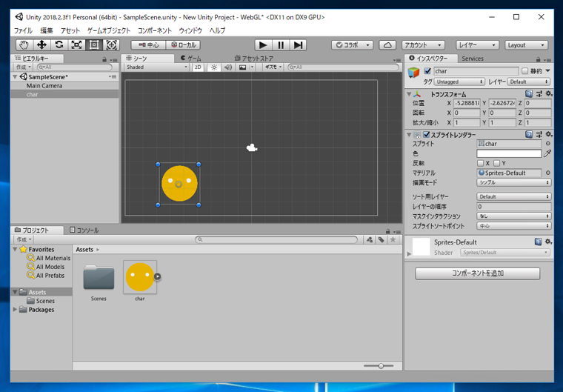Open Sprite Renderer gear menu
Screen dimensions: 563x392
[549, 134]
